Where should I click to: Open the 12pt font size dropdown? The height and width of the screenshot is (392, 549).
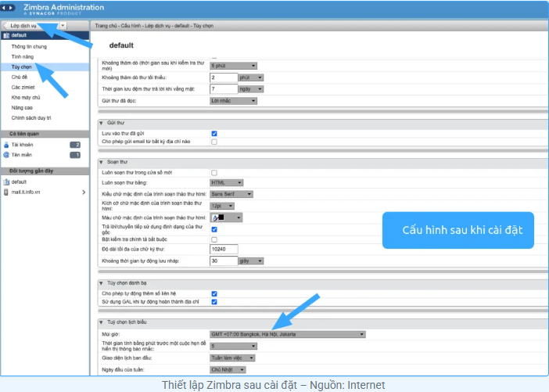(x=222, y=206)
